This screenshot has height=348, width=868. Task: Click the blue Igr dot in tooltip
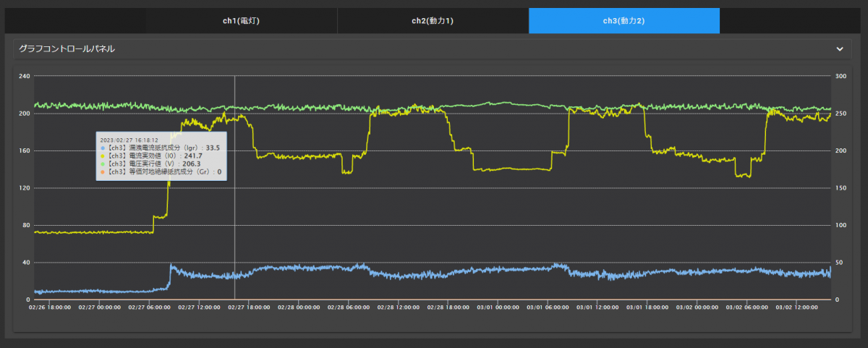[x=103, y=148]
